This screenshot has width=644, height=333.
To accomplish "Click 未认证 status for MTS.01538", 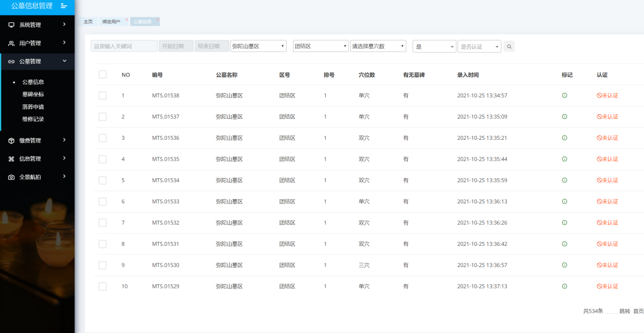I will pyautogui.click(x=608, y=95).
